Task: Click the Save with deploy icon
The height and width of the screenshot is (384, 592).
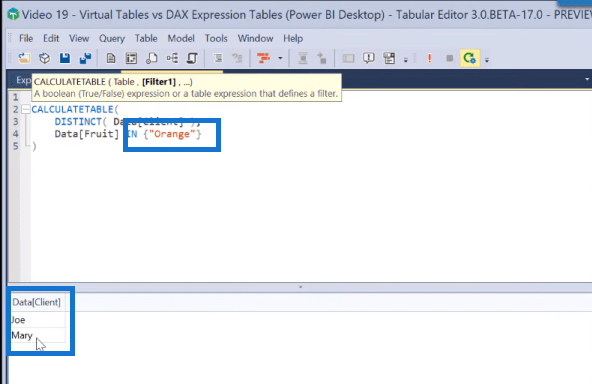Action: (x=85, y=58)
